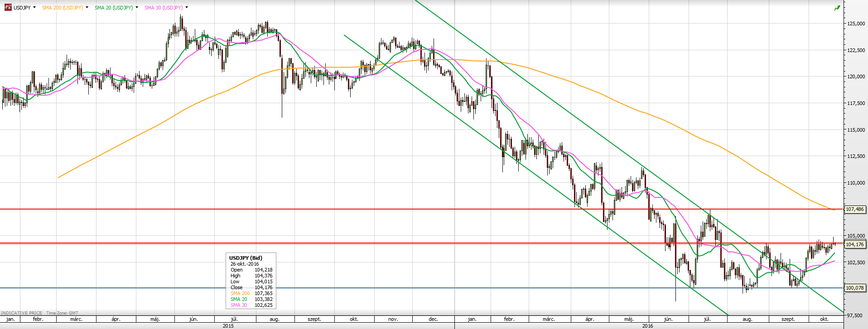
Task: Select the 107,486 price level marker
Action: (854, 210)
